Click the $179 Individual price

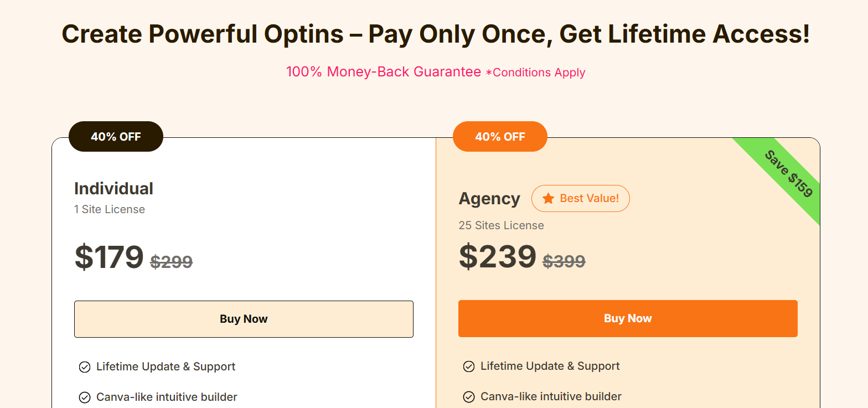tap(109, 257)
